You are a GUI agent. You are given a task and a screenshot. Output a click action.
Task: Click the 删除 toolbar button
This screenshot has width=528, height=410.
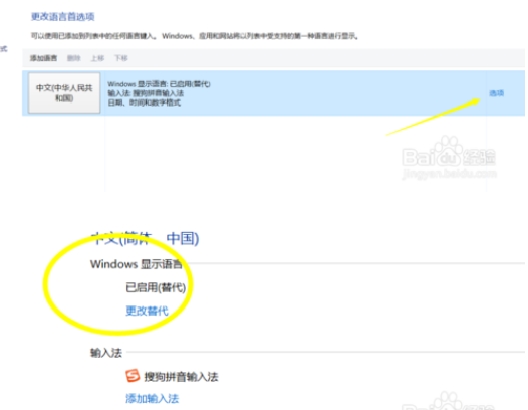(73, 58)
